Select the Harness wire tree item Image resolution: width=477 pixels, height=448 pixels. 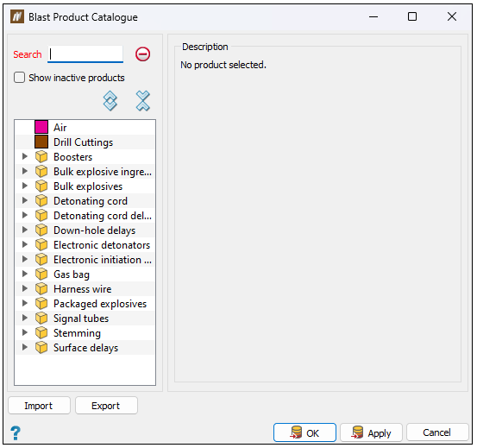[x=83, y=289]
